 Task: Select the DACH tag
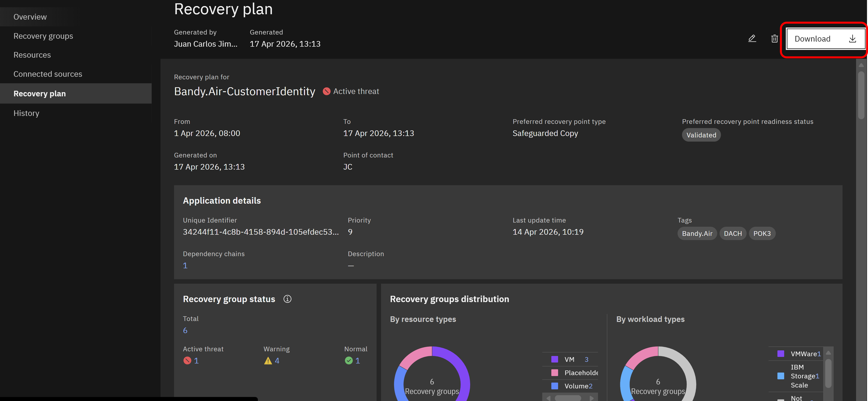[x=733, y=234]
